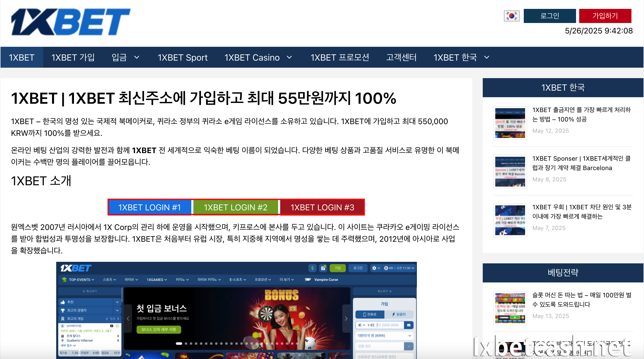Open the 1XBET Casino menu item
The height and width of the screenshot is (359, 644).
[252, 57]
